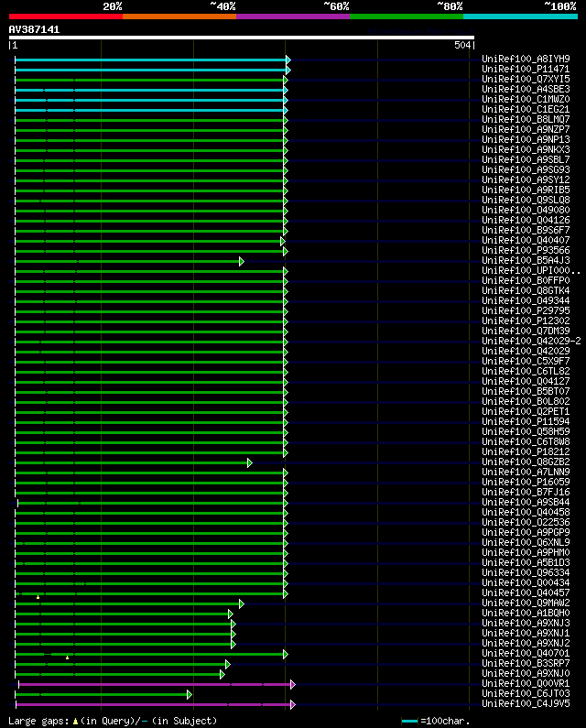
Task: Open hit UniRef100_Q04127
Action: [526, 381]
